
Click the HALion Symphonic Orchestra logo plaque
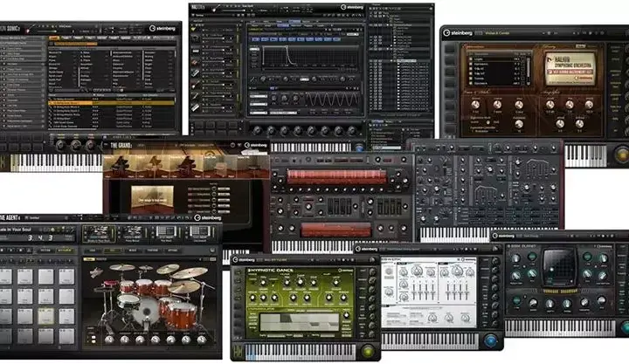[x=569, y=69]
